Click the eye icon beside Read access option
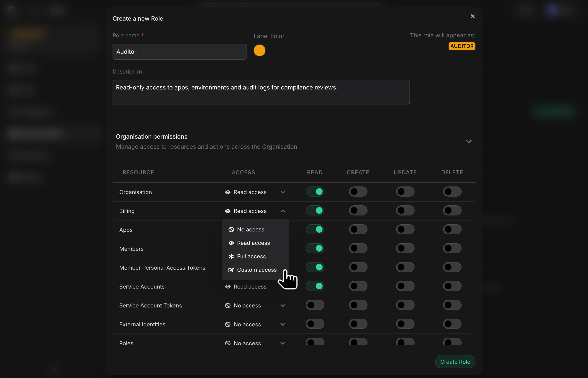 (x=231, y=243)
